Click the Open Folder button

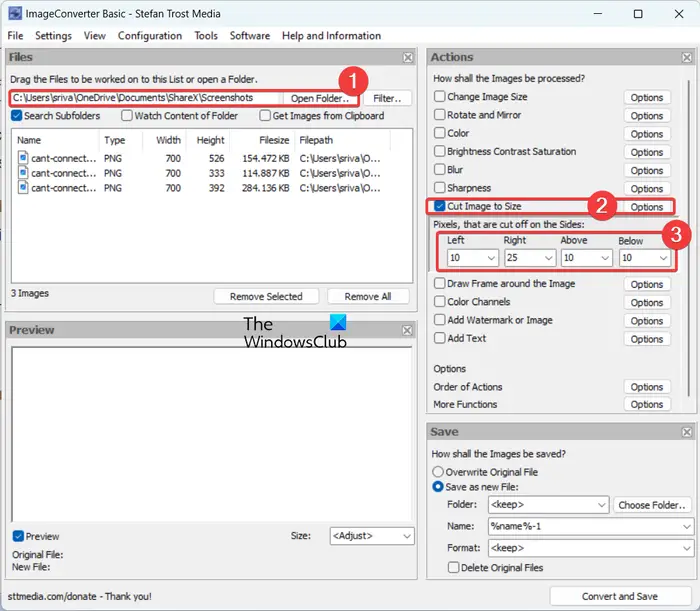coord(319,98)
